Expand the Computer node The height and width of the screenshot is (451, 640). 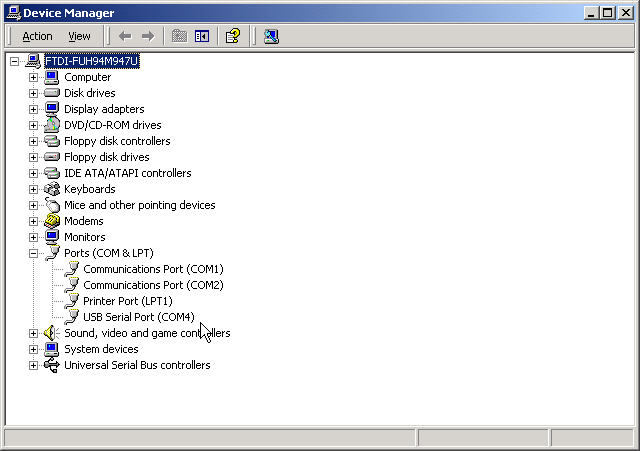33,78
